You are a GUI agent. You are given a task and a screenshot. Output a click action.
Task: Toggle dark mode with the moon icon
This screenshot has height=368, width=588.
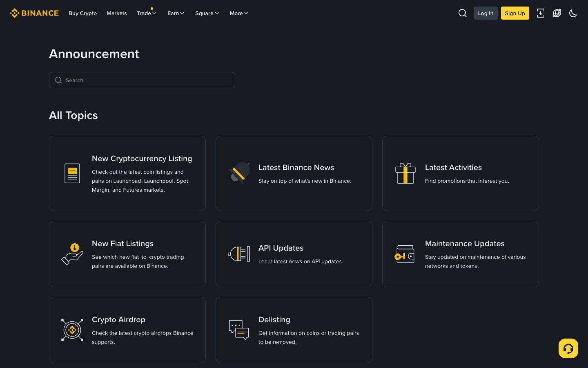573,13
